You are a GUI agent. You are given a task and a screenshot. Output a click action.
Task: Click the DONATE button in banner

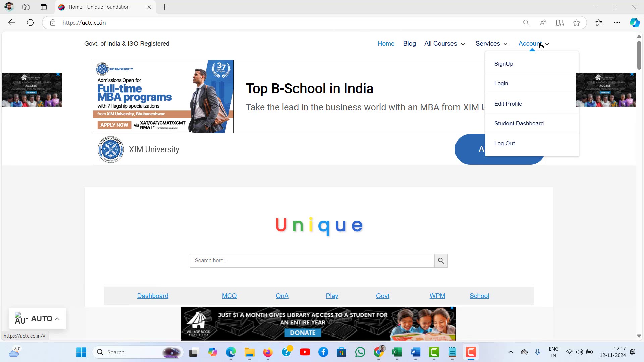(303, 333)
